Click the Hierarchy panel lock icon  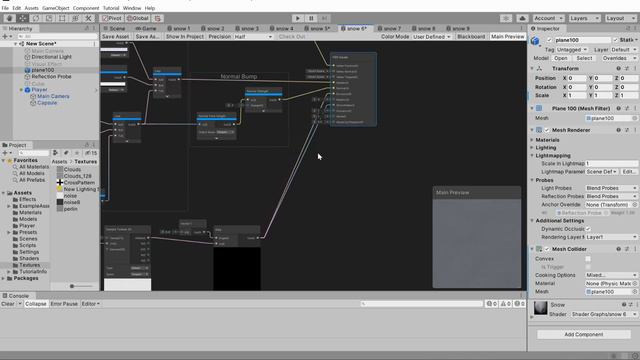point(87,29)
